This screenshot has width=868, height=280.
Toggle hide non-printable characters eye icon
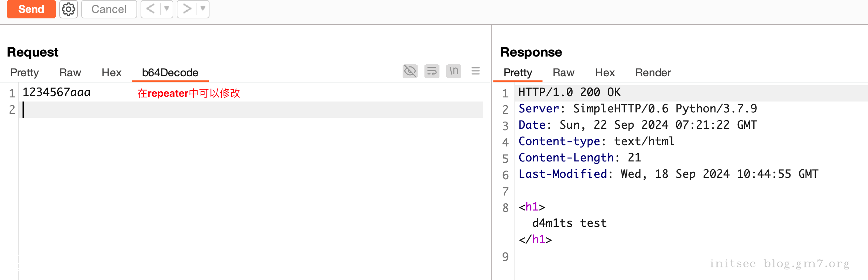(410, 71)
